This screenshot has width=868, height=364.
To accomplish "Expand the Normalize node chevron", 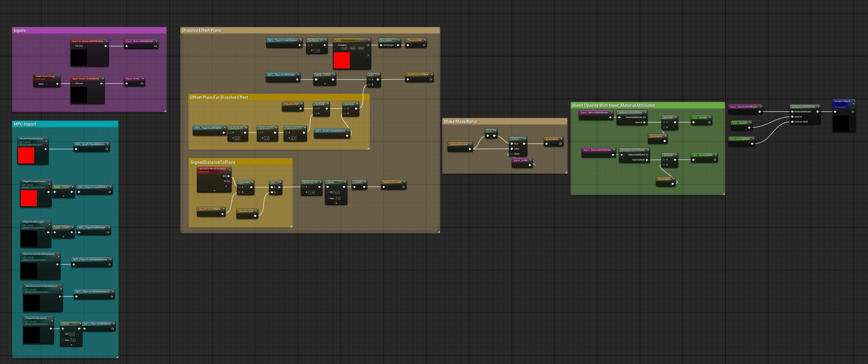I will [399, 40].
